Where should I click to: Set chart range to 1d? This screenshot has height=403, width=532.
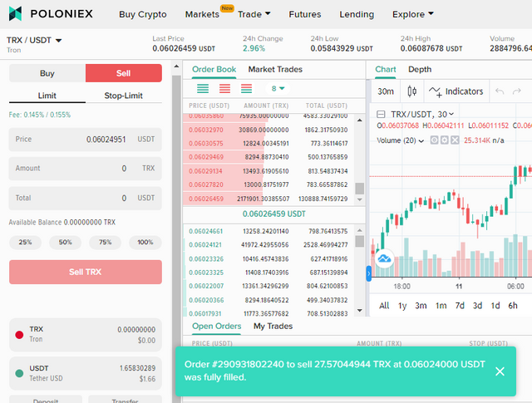pyautogui.click(x=495, y=306)
